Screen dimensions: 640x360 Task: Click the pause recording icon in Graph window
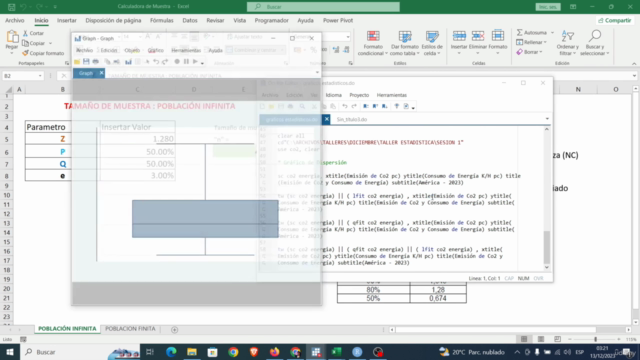[x=186, y=62]
